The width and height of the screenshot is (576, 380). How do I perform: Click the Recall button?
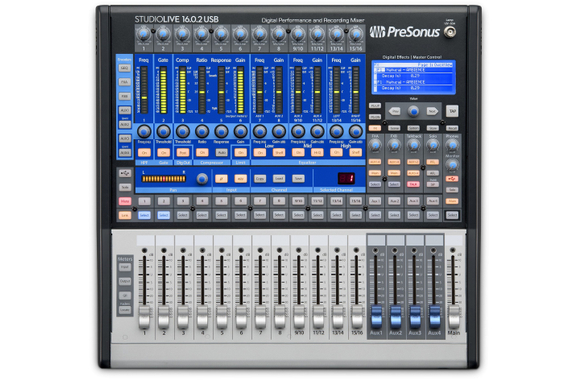[452, 128]
